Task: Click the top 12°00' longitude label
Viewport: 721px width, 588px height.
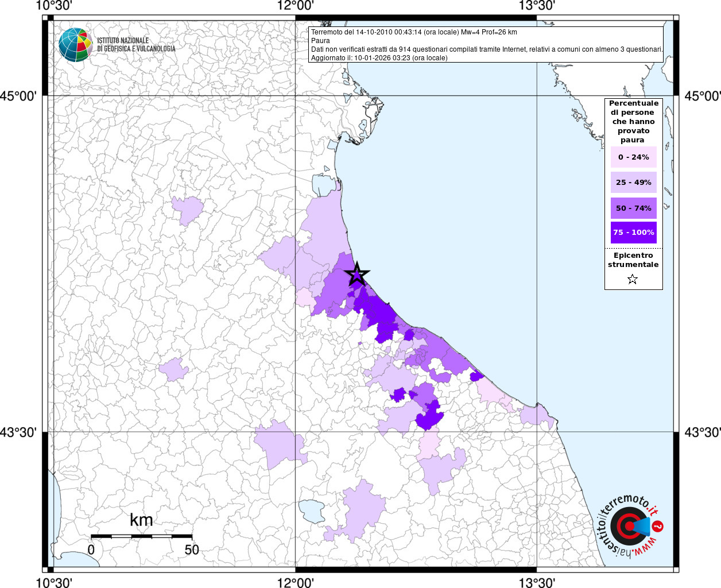Action: [295, 6]
